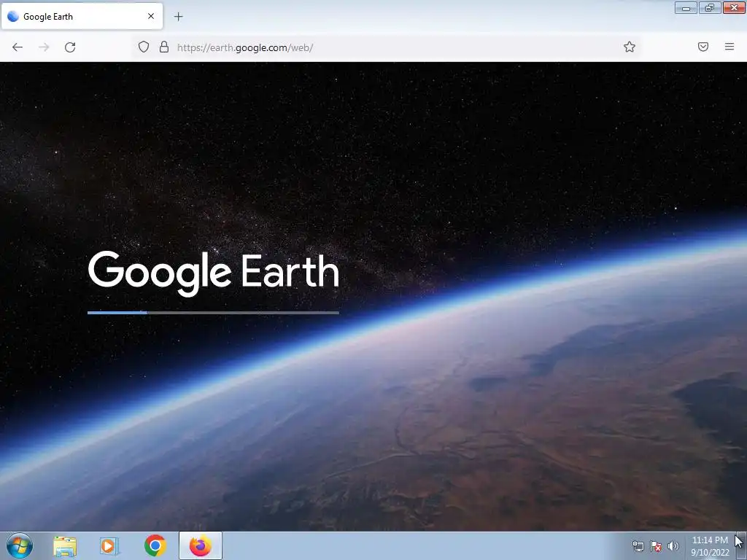
Task: Select the Google Earth browser tab
Action: pyautogui.click(x=82, y=16)
